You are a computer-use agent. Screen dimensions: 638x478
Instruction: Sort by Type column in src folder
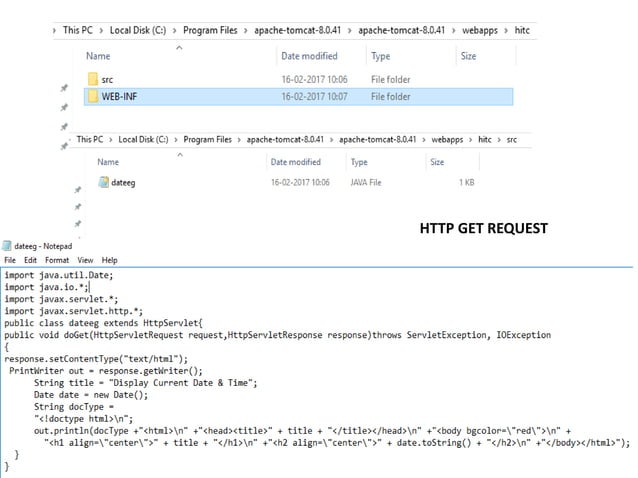coord(359,162)
